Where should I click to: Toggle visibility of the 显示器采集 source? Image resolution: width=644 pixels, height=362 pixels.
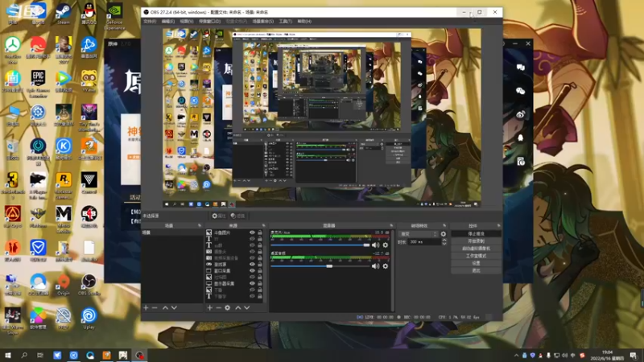(252, 284)
